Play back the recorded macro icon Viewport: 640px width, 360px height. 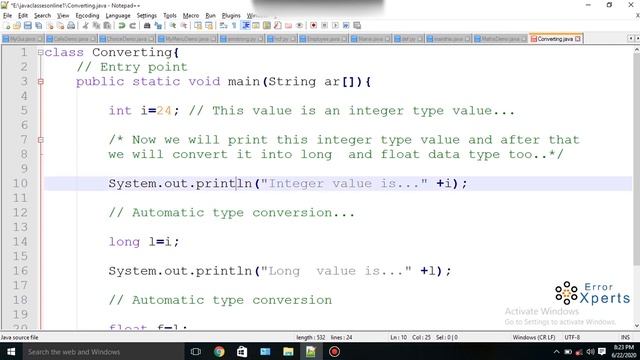(336, 25)
